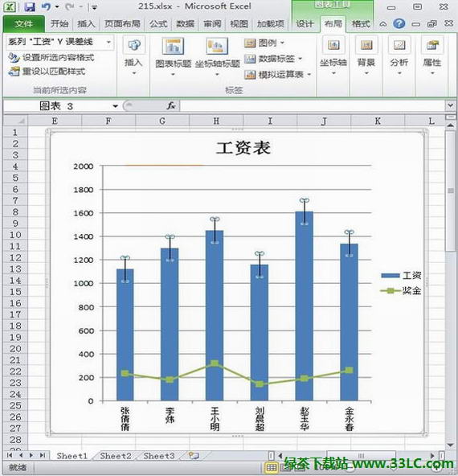Switch to the Formulas (公式) tab
Image resolution: width=458 pixels, height=476 pixels.
coord(158,24)
